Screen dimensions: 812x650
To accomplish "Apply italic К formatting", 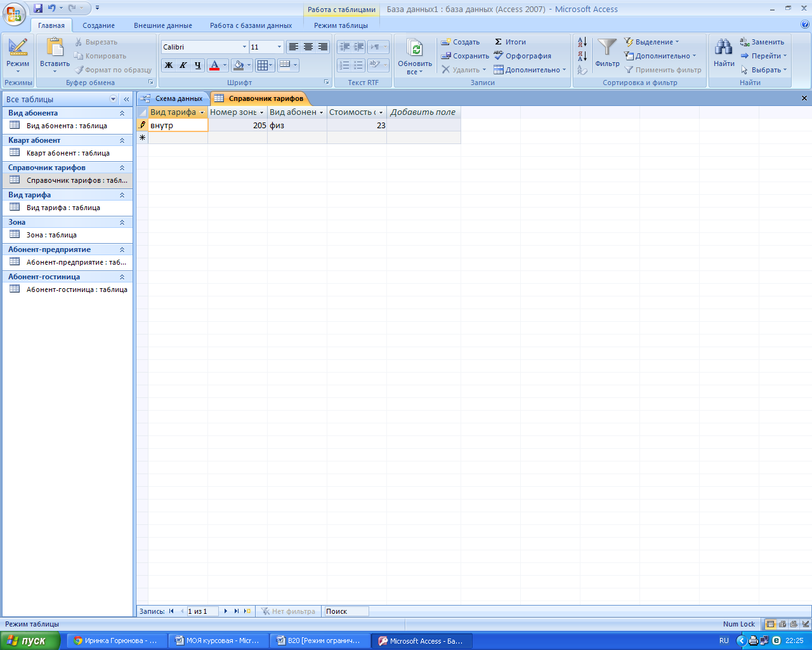I will pos(183,65).
